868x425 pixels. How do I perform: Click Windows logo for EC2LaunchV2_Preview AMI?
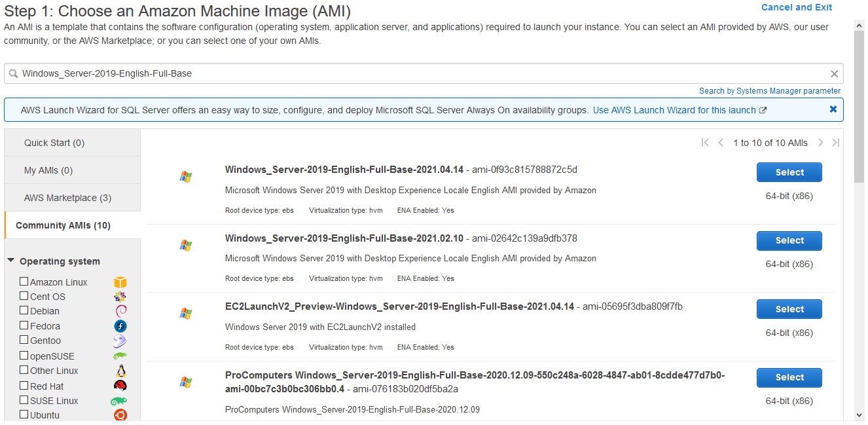click(186, 314)
